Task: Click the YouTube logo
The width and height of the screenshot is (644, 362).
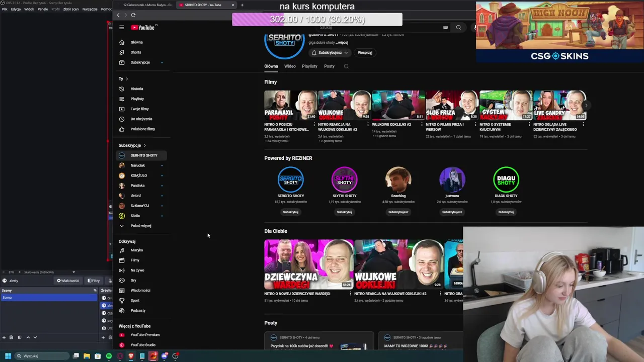Action: [x=143, y=28]
